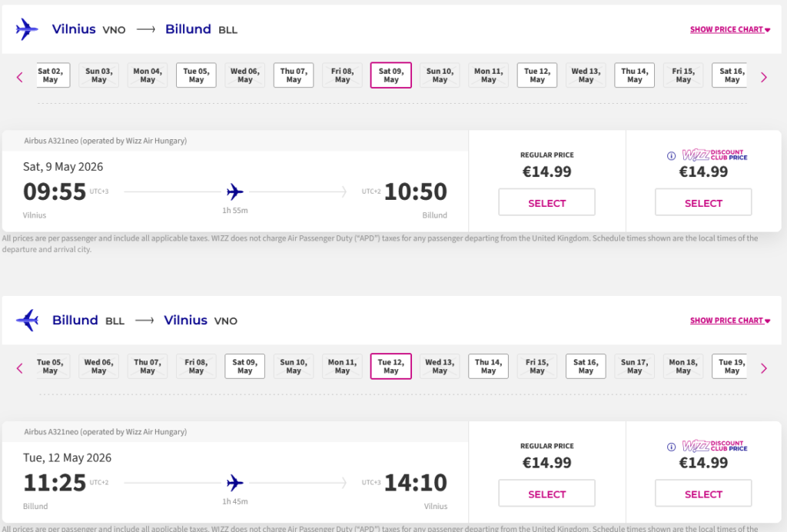The image size is (787, 532).
Task: Expand the return Show Price Chart
Action: (x=729, y=321)
